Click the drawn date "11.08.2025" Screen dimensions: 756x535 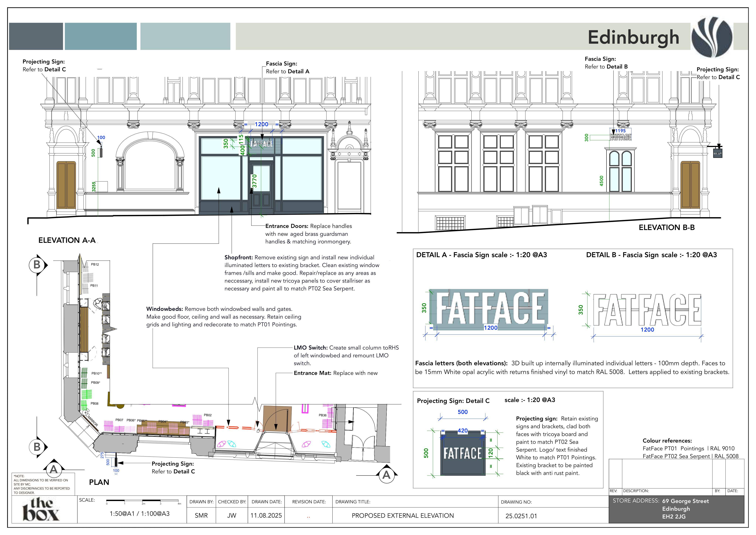click(266, 516)
